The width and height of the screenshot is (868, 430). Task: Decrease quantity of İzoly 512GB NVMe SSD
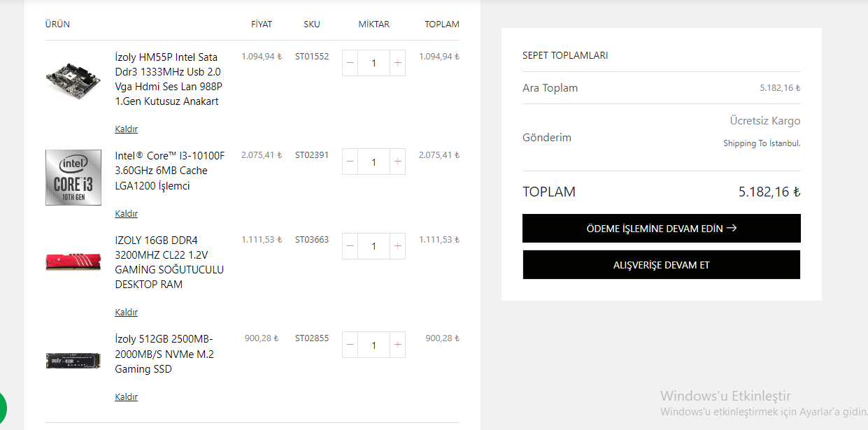pos(350,345)
